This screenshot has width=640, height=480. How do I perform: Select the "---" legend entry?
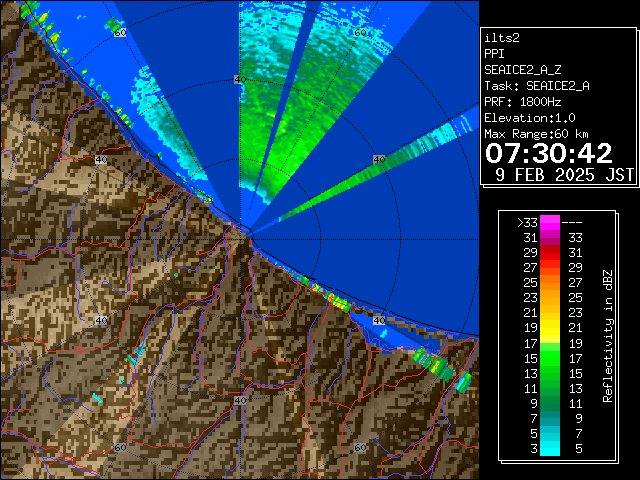572,223
